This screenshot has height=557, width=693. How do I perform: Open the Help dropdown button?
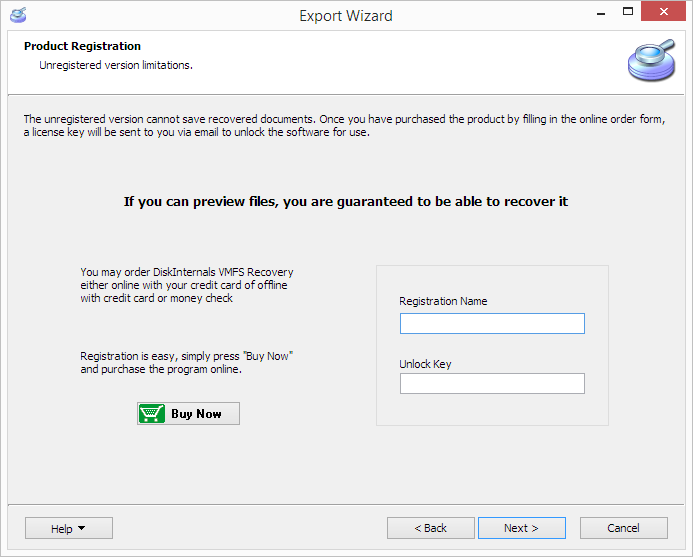pyautogui.click(x=69, y=528)
